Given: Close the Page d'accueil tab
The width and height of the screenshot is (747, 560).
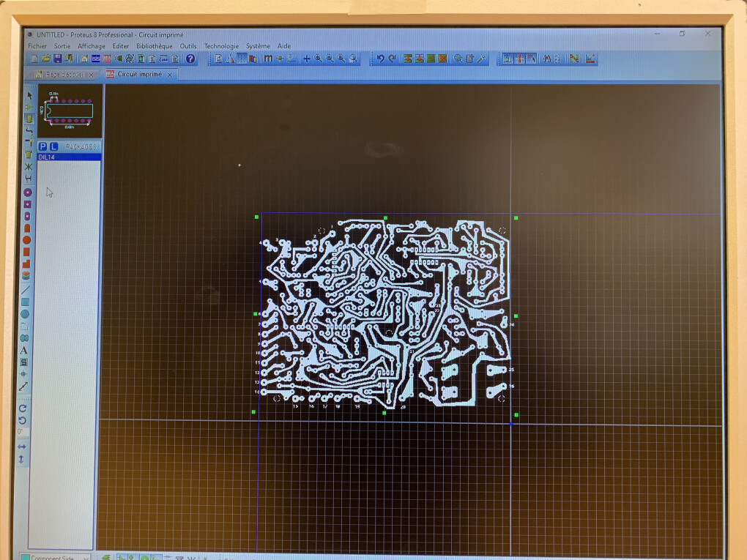Looking at the screenshot, I should 91,75.
